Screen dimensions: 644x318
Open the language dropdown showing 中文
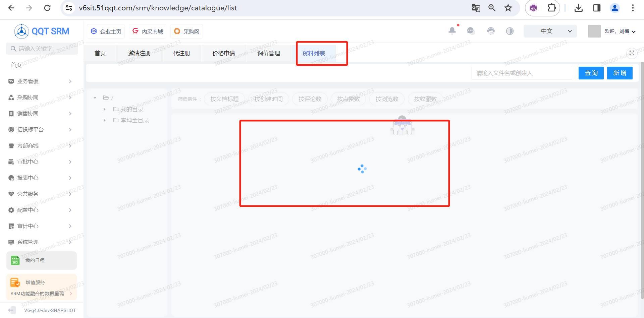click(x=550, y=31)
